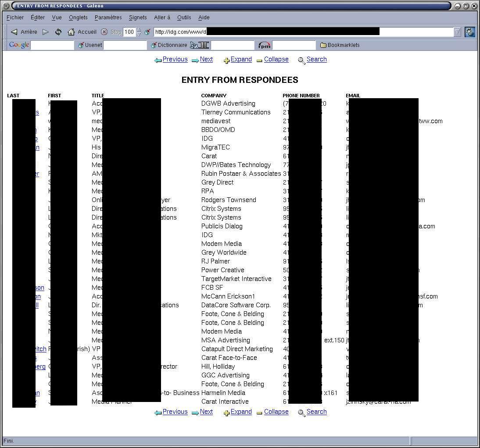Click the Stop loading button

(x=111, y=32)
